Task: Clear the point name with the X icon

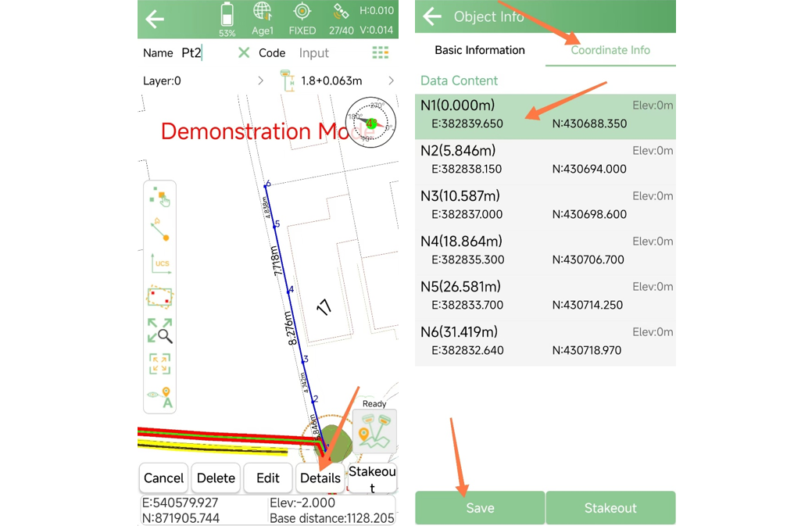Action: pos(244,52)
